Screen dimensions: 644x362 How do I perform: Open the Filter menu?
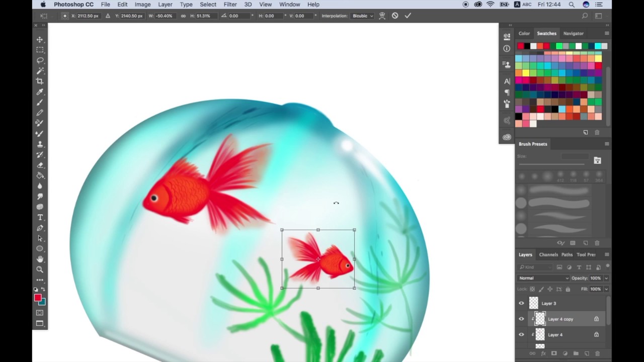click(230, 4)
